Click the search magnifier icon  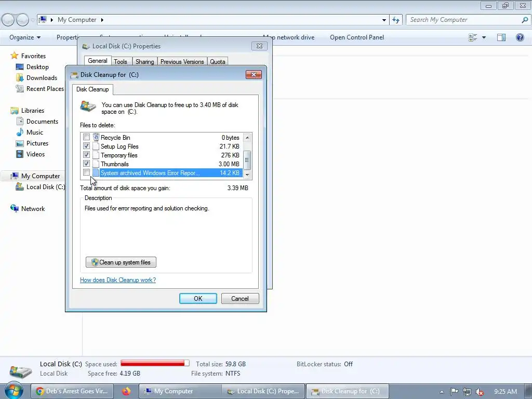pos(525,20)
